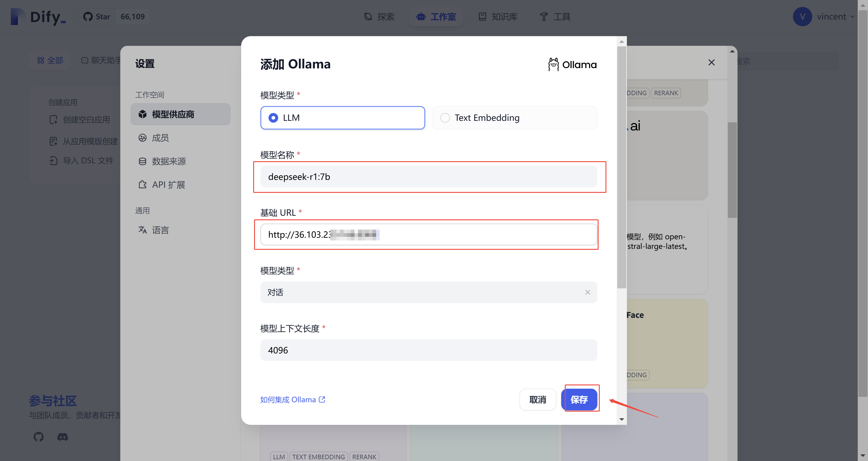Click the external link icon beside 如何集成 Ollama

(322, 399)
